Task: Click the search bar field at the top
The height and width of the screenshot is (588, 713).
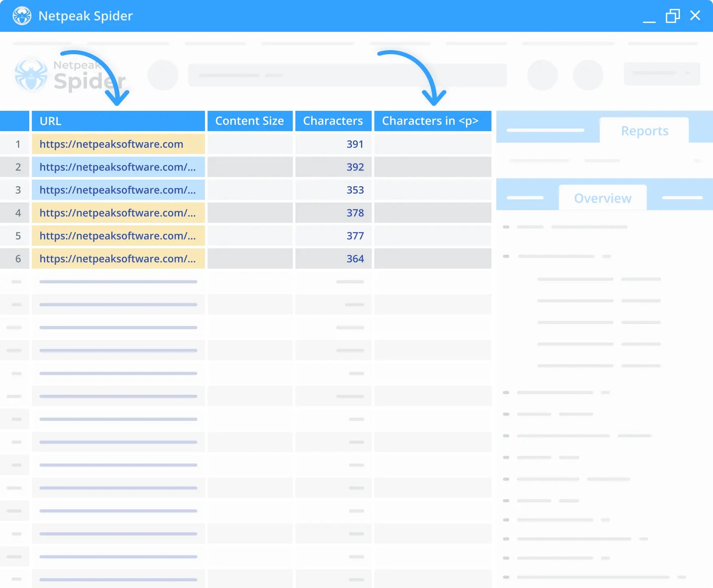Action: pyautogui.click(x=346, y=75)
